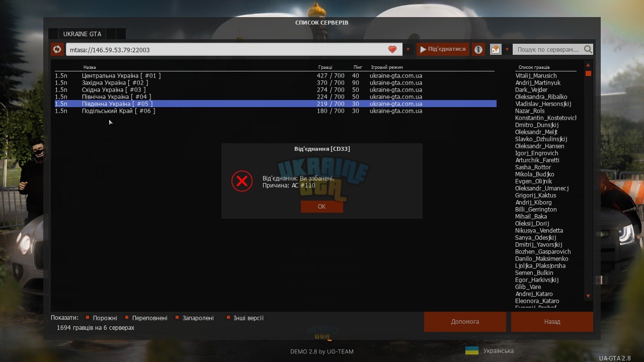
Task: Click player list scroll up arrow
Action: (588, 65)
